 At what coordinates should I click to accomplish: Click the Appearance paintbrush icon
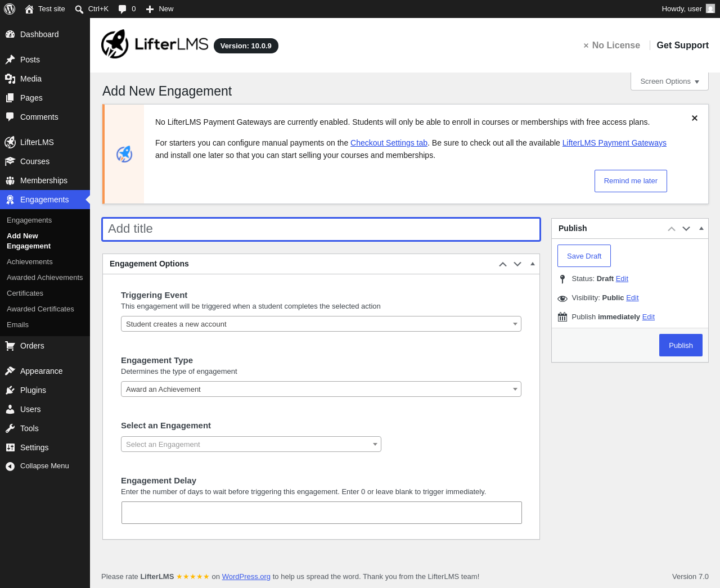[10, 371]
